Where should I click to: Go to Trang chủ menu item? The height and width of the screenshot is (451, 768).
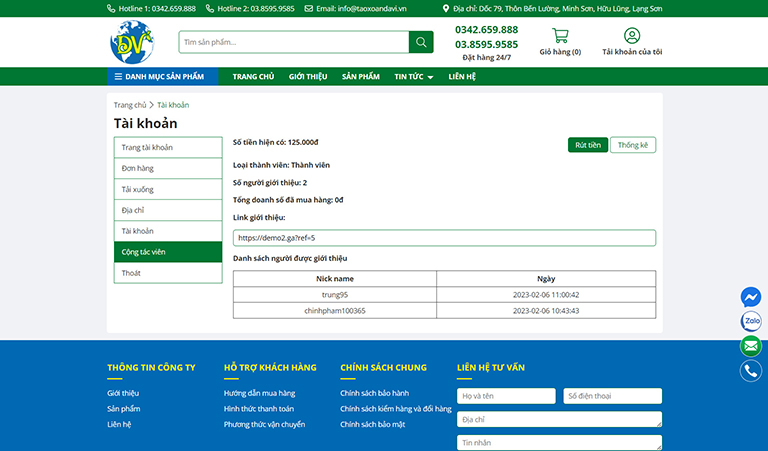pyautogui.click(x=253, y=76)
